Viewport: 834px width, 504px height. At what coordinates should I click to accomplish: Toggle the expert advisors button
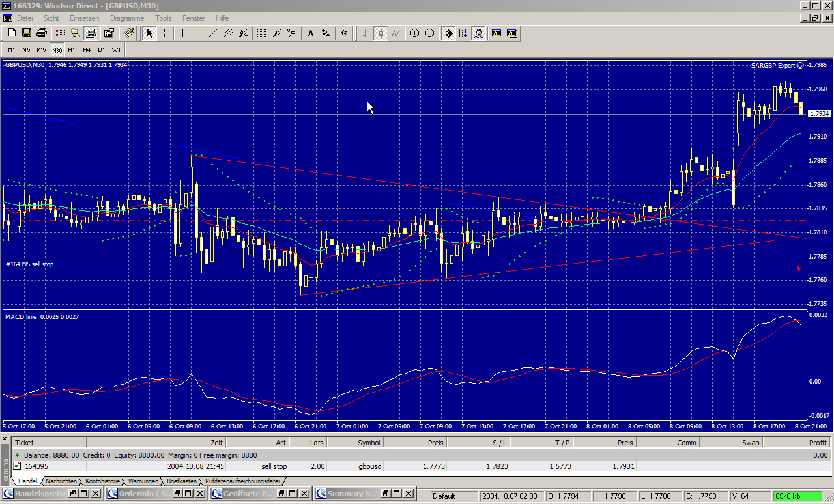[479, 33]
